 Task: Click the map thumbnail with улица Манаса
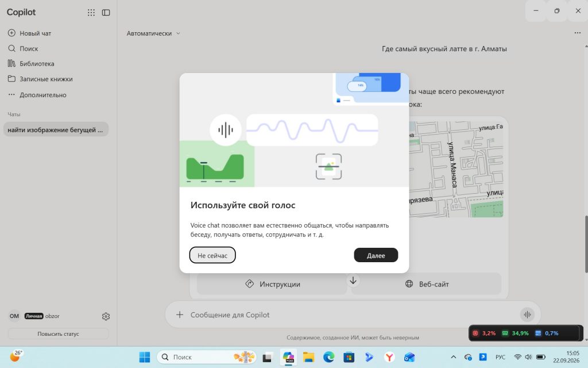[x=456, y=170]
